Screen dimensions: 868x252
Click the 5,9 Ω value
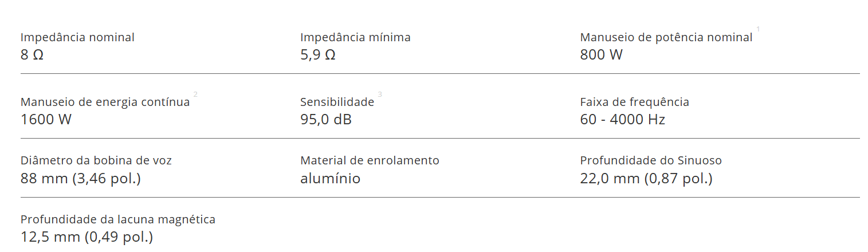tap(318, 55)
